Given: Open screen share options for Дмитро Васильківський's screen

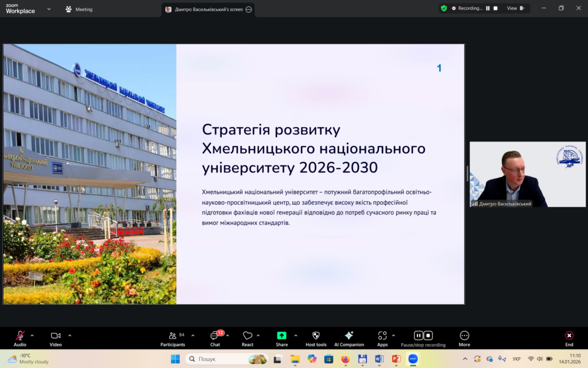Looking at the screenshot, I should (x=249, y=10).
